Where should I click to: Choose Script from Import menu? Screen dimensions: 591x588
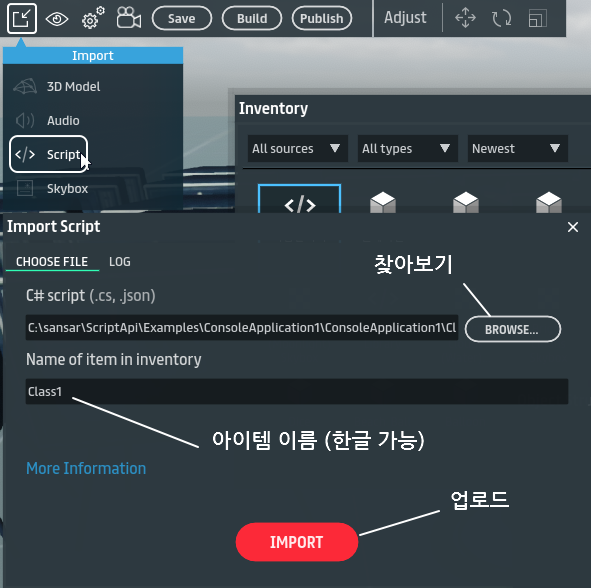[49, 154]
